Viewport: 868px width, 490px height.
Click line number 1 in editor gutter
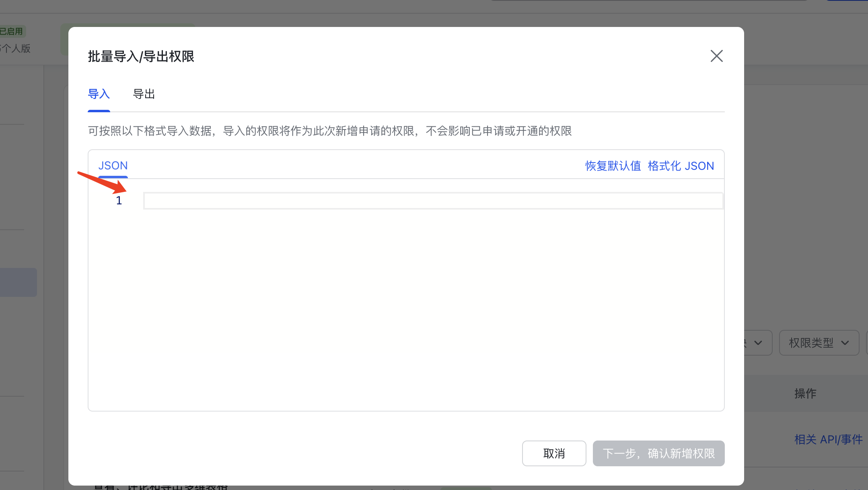coord(119,201)
